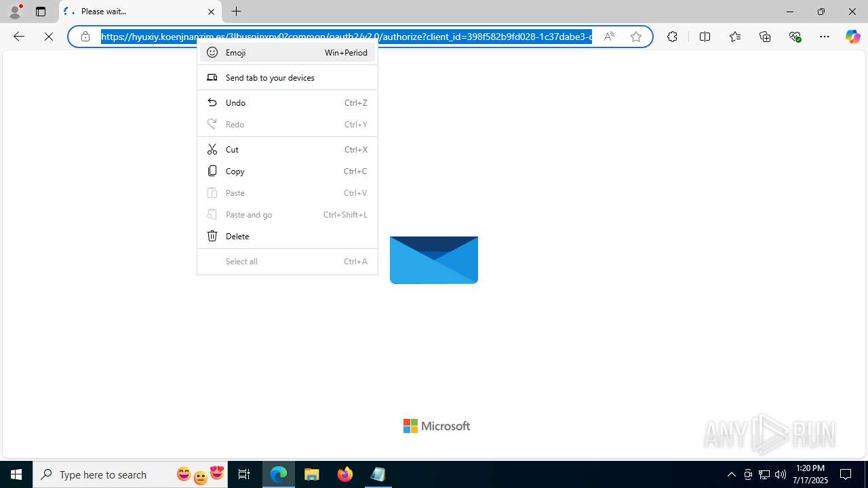This screenshot has height=488, width=868.
Task: Open Collections panel
Action: [x=765, y=37]
